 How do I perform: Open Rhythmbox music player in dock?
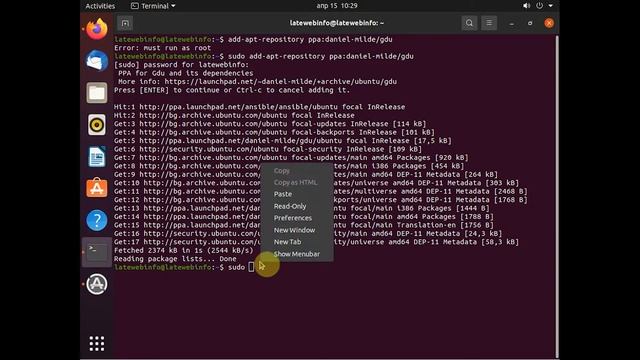click(x=97, y=124)
